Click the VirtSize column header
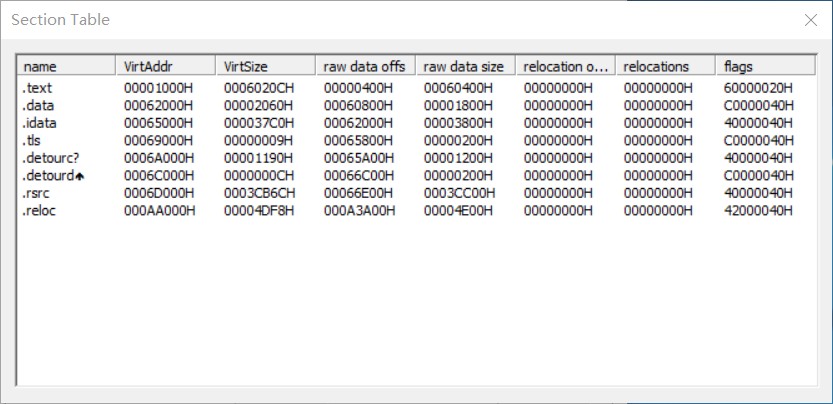Screen dimensions: 833x404 click(266, 66)
